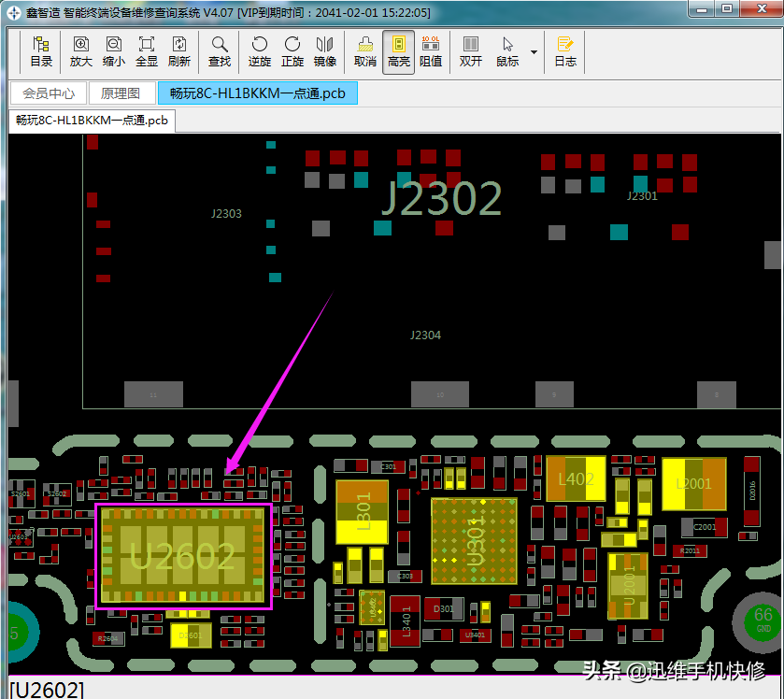Select the R2604 resistor
784x699 pixels.
(x=108, y=638)
